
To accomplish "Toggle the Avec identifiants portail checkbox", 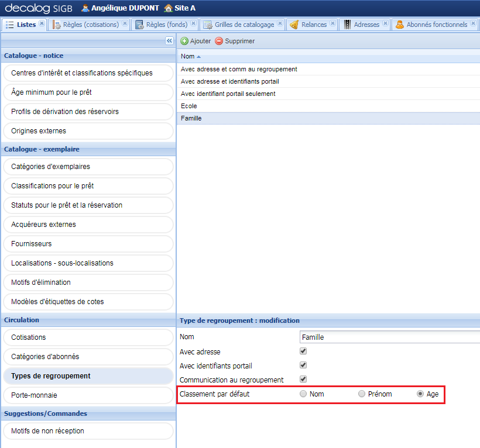I will [x=303, y=366].
